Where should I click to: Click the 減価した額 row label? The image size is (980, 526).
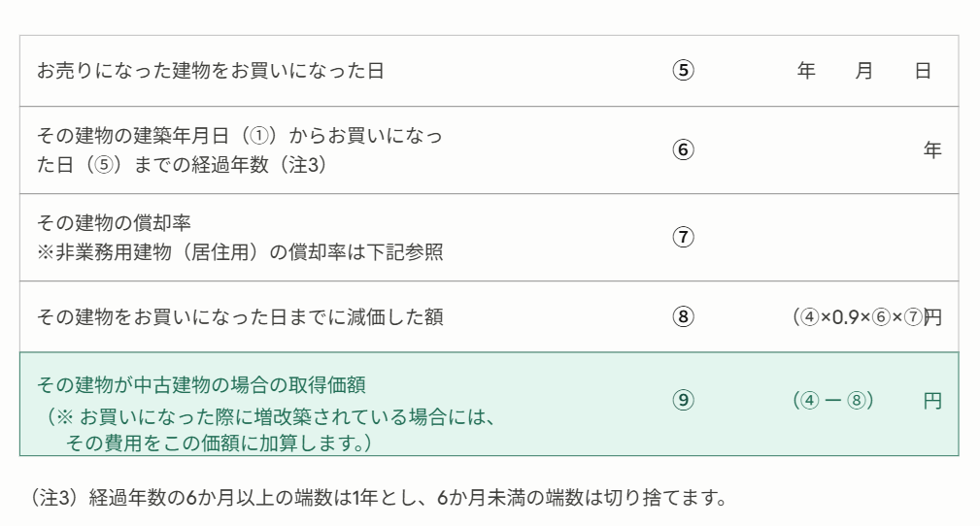240,316
